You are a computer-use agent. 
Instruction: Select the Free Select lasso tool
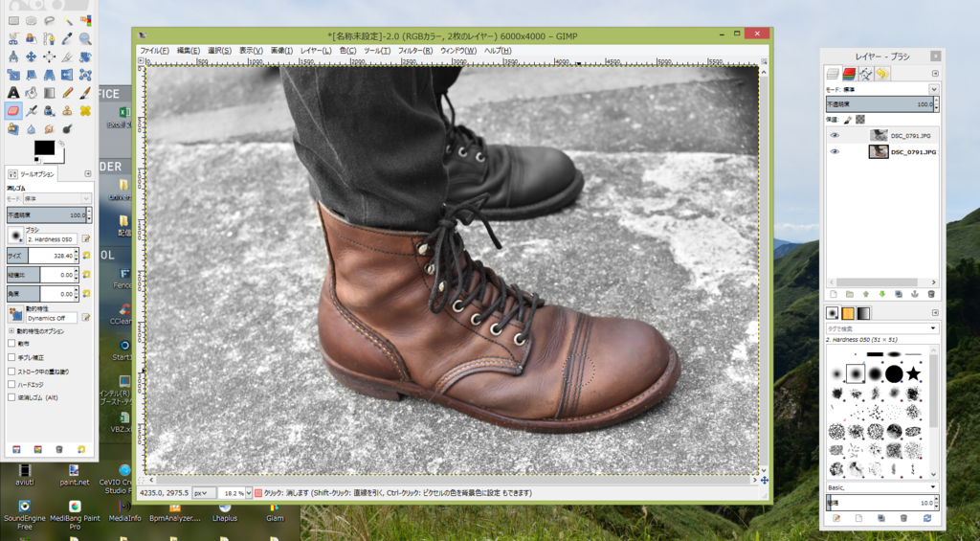tap(50, 21)
